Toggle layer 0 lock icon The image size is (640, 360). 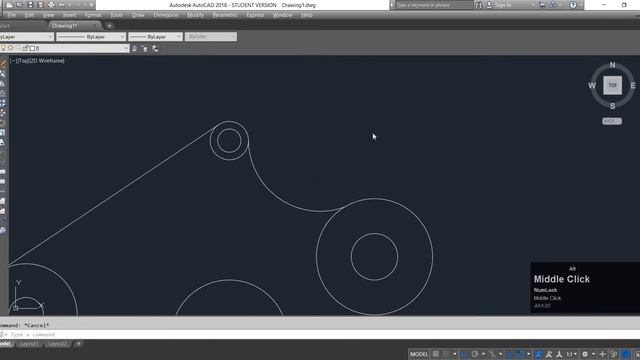click(25, 48)
